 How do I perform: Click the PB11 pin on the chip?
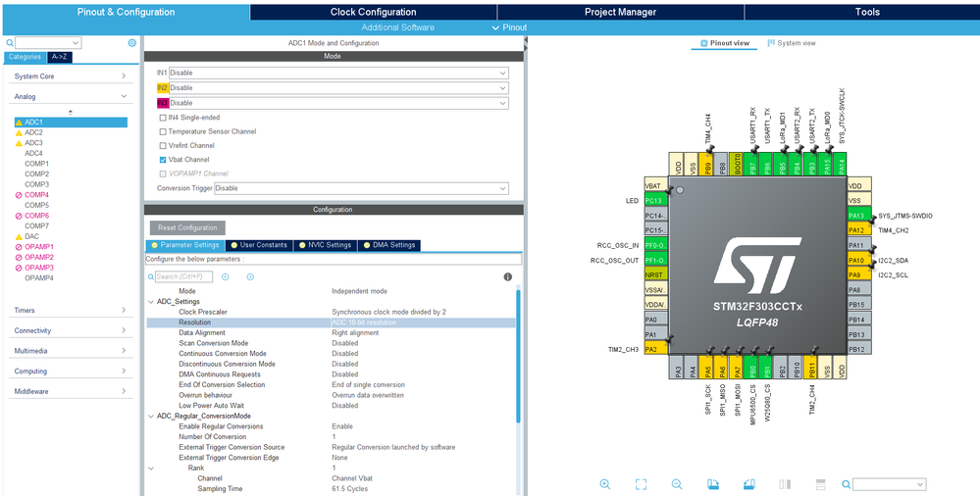812,368
